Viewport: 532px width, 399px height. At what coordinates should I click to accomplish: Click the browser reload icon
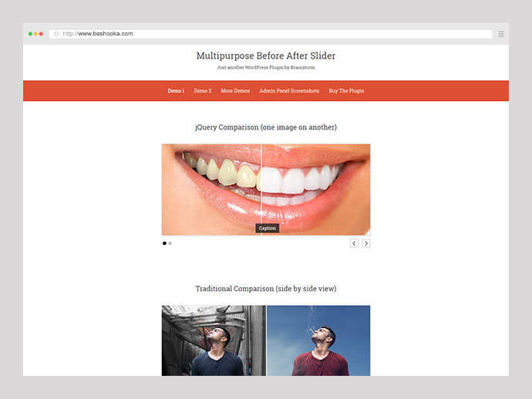(x=56, y=34)
